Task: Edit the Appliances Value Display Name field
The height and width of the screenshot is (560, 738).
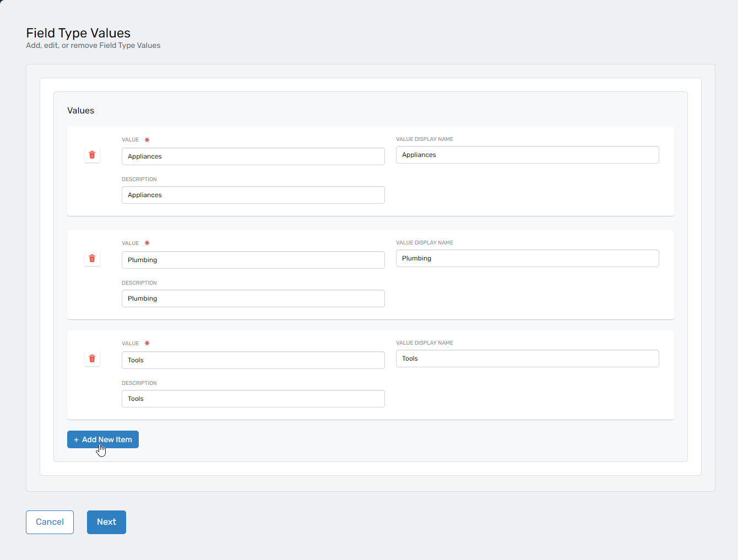Action: [x=527, y=155]
